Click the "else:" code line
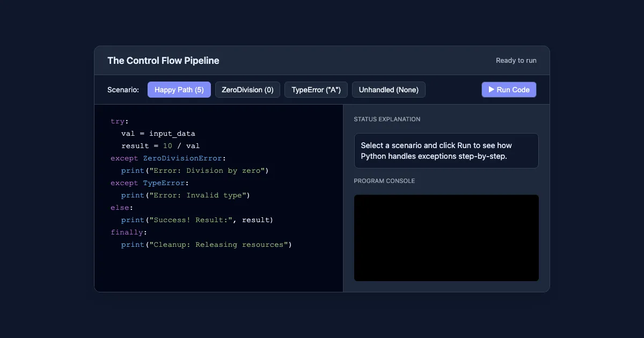 pyautogui.click(x=122, y=208)
